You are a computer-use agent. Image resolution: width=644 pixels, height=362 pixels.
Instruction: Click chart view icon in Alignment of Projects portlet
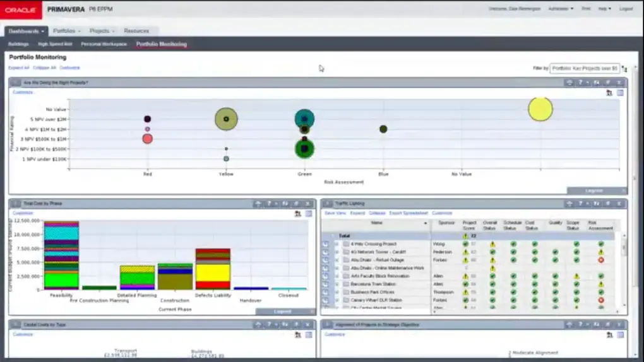tap(609, 335)
